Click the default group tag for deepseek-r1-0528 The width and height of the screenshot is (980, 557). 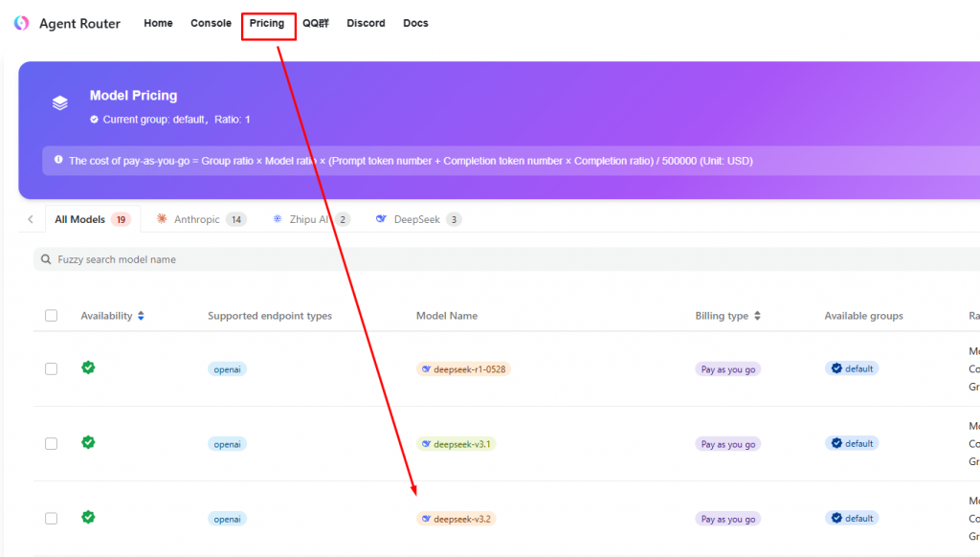[852, 368]
